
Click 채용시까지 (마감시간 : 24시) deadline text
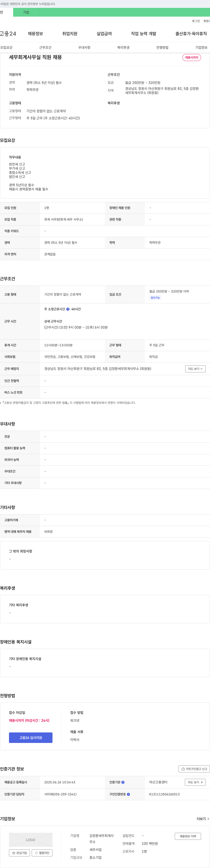29,720
